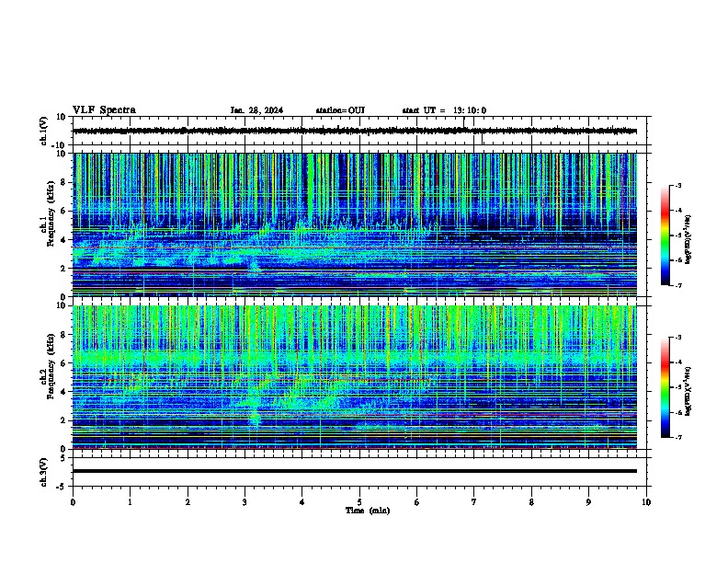Click the time-axis tick label "9"

(x=588, y=502)
